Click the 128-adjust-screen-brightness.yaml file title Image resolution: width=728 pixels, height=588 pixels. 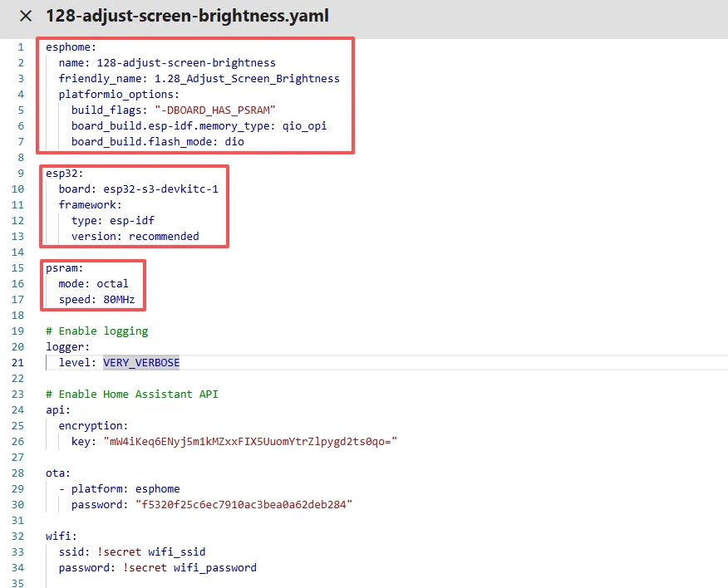[187, 16]
